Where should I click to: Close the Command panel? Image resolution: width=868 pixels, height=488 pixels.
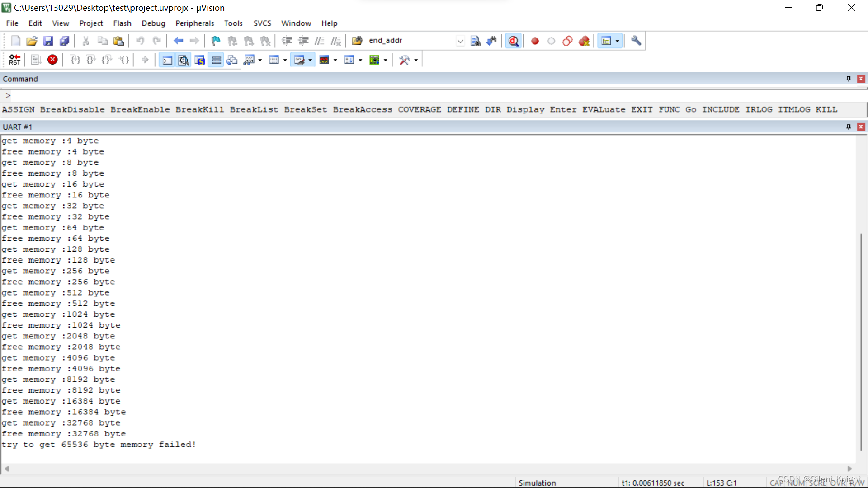coord(861,79)
